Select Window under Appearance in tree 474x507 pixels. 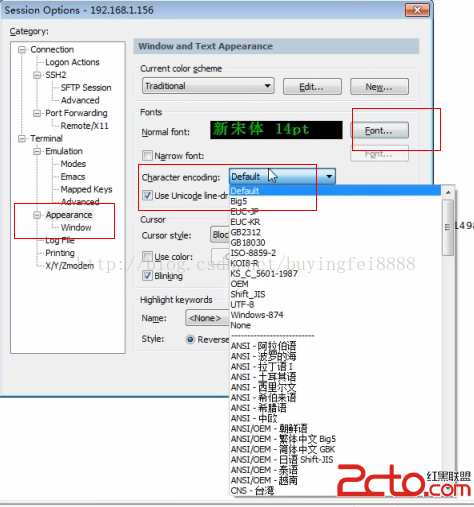pos(76,228)
